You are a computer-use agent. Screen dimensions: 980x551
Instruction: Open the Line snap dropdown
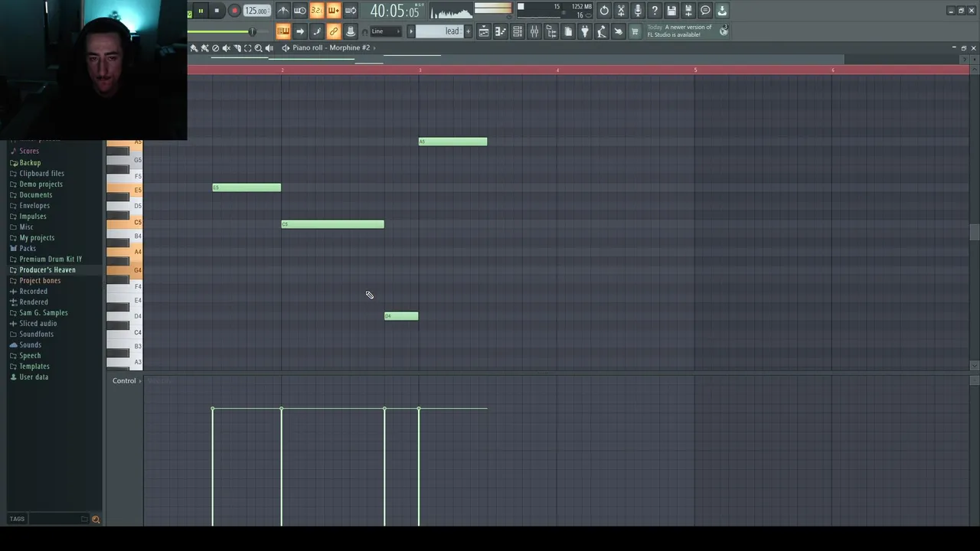tap(386, 31)
